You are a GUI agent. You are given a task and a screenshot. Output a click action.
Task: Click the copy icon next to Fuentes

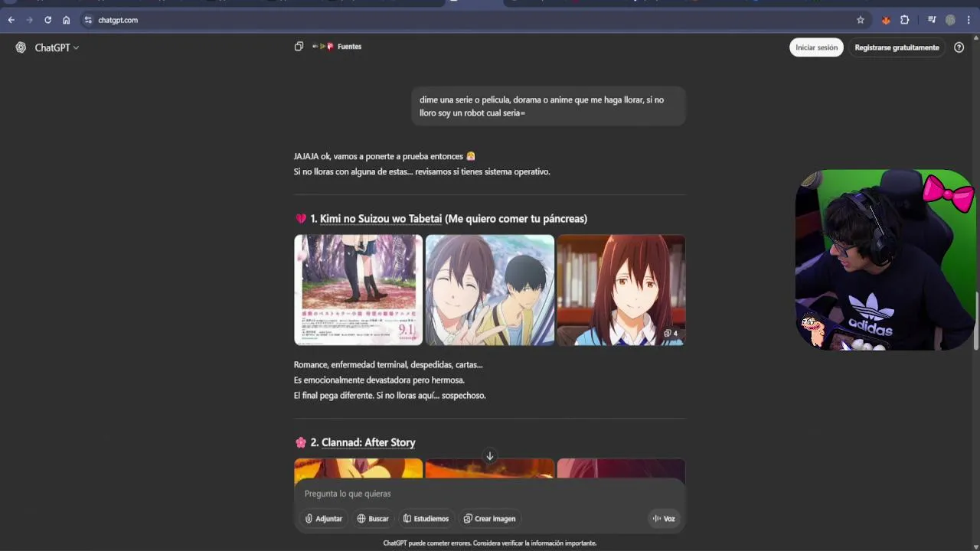(x=299, y=47)
